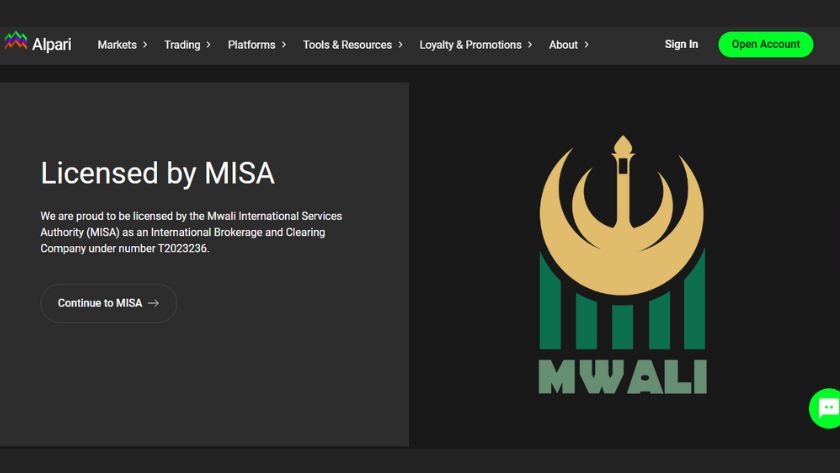Click the MWALI wordmark text
The height and width of the screenshot is (473, 840).
[622, 377]
